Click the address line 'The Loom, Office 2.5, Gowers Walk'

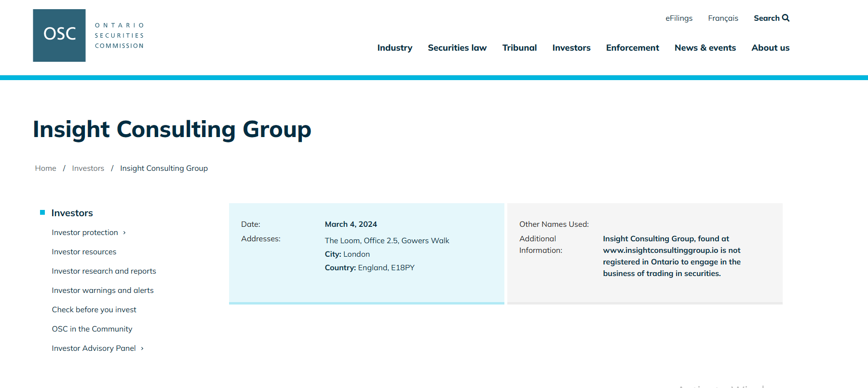click(387, 241)
